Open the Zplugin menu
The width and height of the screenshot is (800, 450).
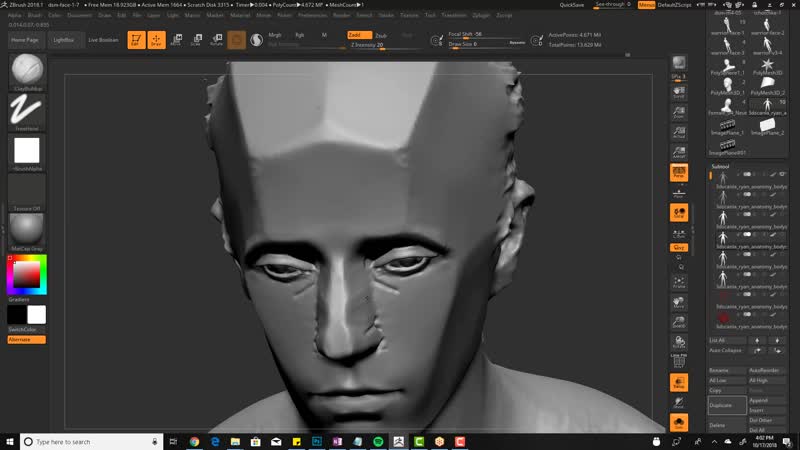pos(481,15)
